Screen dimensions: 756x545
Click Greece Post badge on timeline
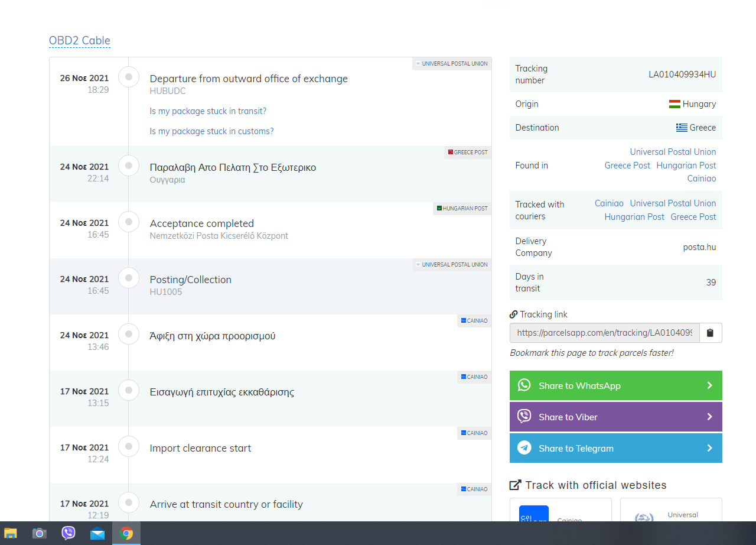(x=468, y=153)
